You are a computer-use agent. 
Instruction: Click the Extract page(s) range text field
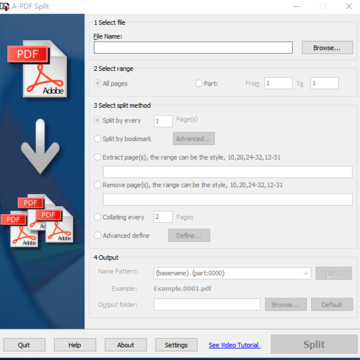click(228, 172)
